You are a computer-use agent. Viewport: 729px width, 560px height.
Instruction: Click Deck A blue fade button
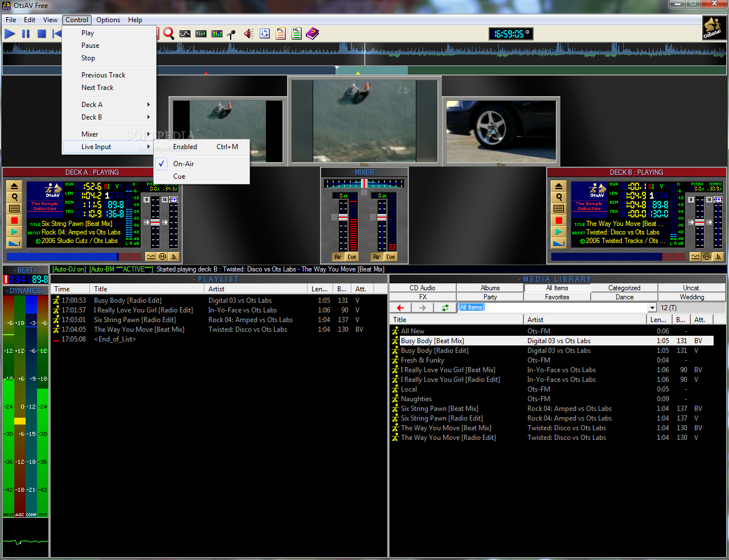tap(14, 243)
